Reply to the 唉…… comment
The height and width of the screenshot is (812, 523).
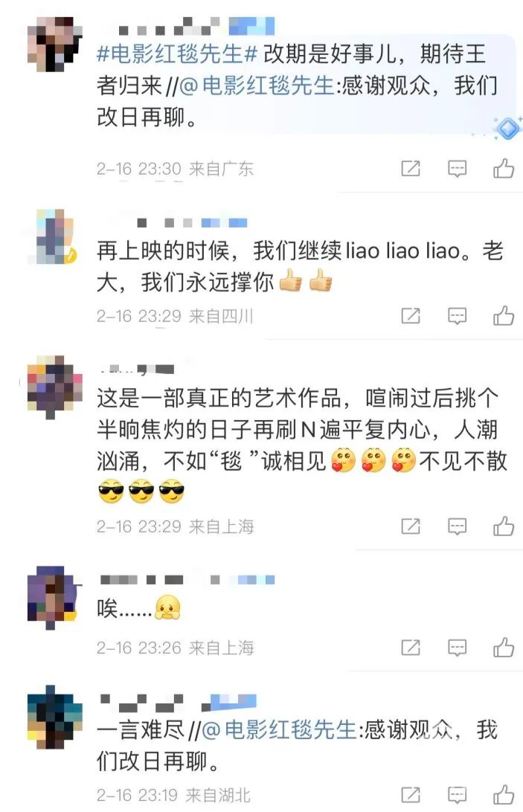(457, 648)
